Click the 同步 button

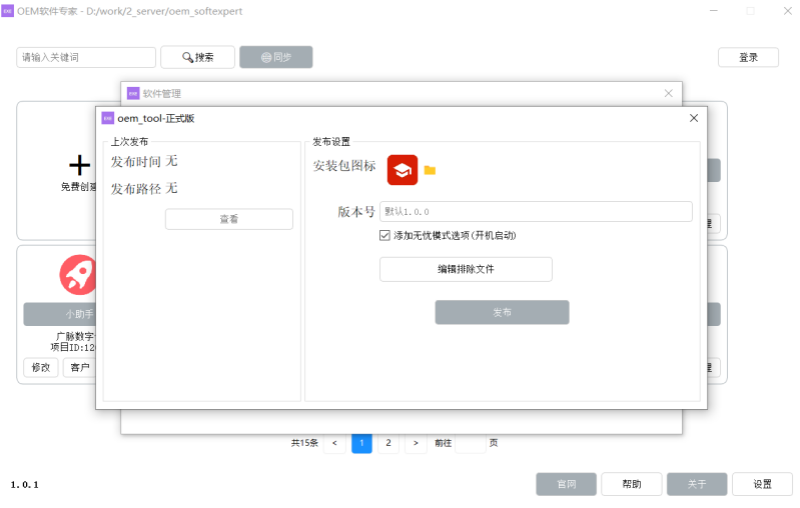276,57
